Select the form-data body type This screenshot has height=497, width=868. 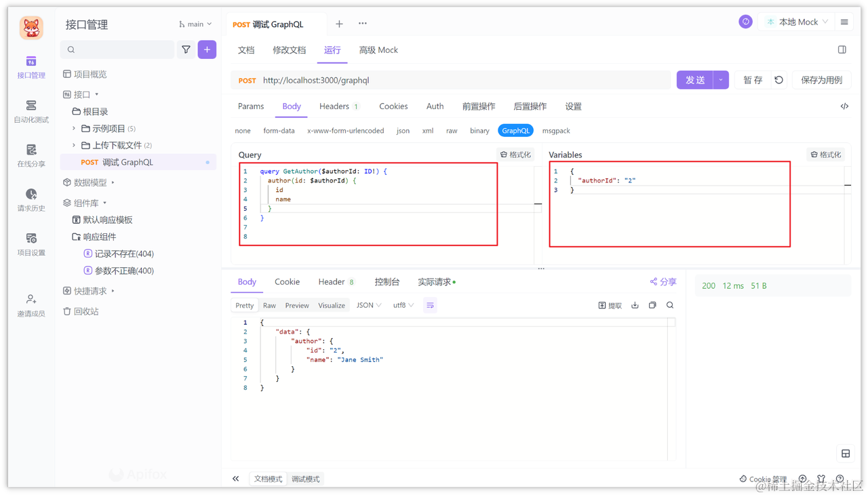pyautogui.click(x=279, y=131)
